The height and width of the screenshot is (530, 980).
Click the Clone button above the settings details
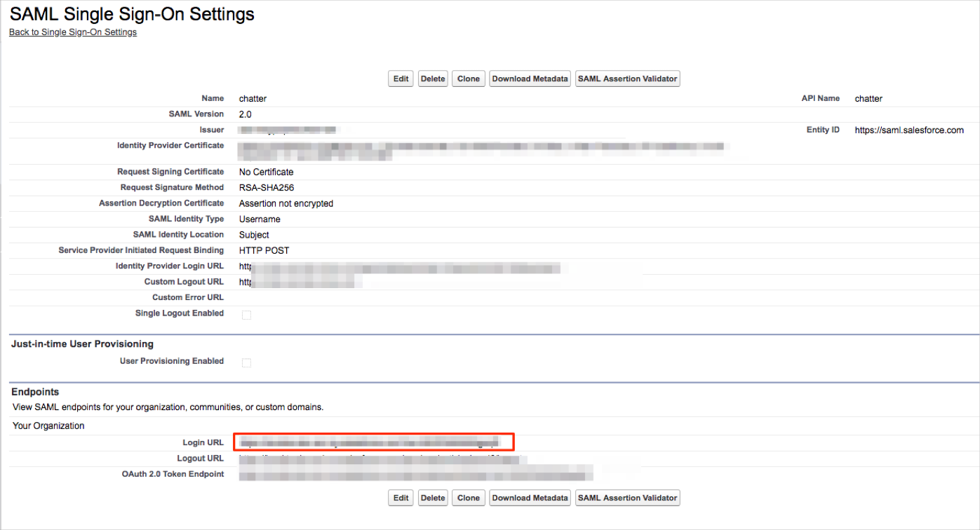pos(468,79)
